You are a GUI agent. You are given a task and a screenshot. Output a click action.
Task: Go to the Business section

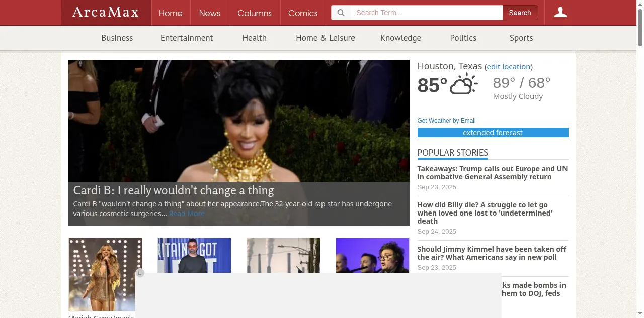[117, 38]
